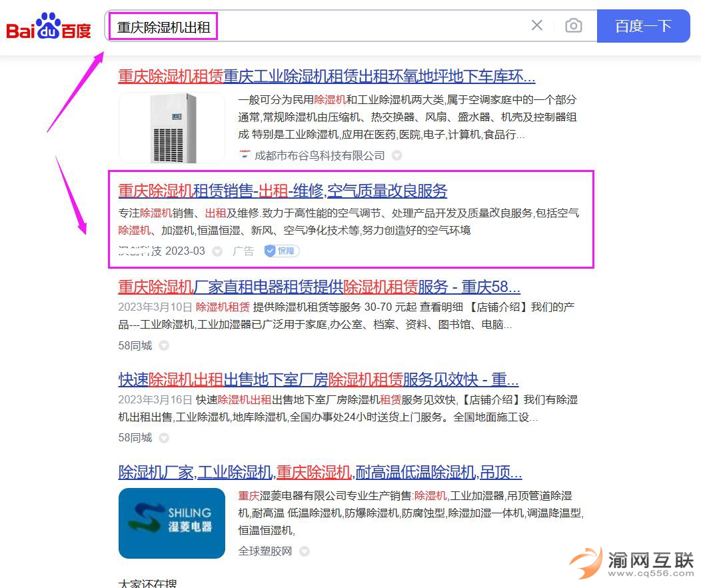701x588 pixels.
Task: Click the 保障 verified badge
Action: click(x=282, y=251)
